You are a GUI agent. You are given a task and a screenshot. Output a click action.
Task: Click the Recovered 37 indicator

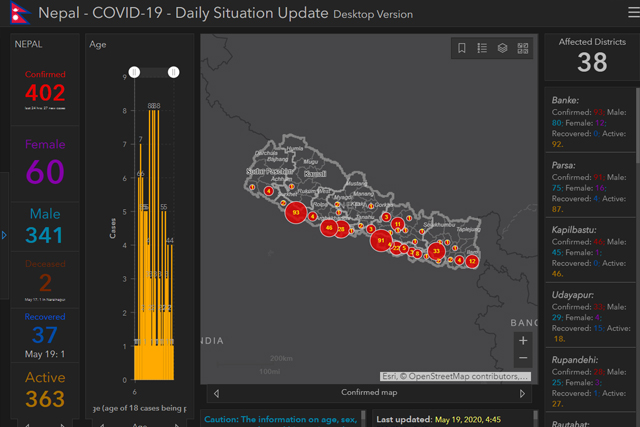coord(45,335)
